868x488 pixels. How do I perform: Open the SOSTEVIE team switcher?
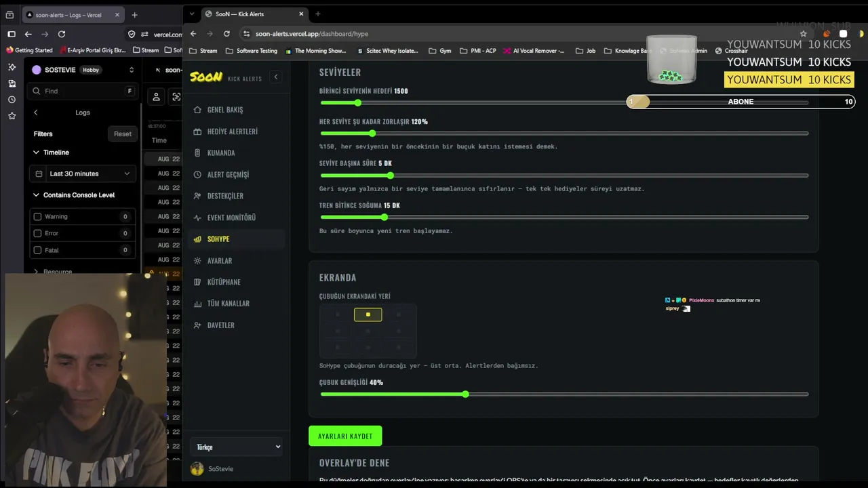coord(83,70)
